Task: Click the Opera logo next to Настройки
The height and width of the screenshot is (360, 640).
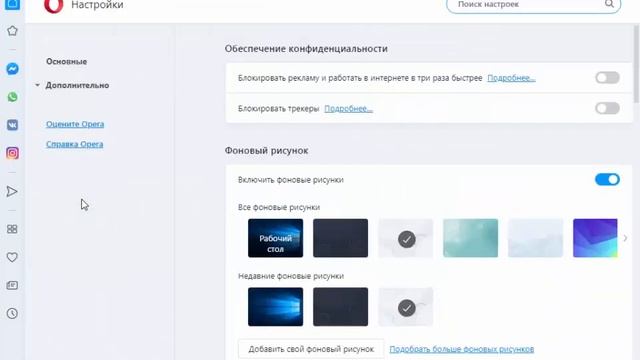Action: pos(53,6)
